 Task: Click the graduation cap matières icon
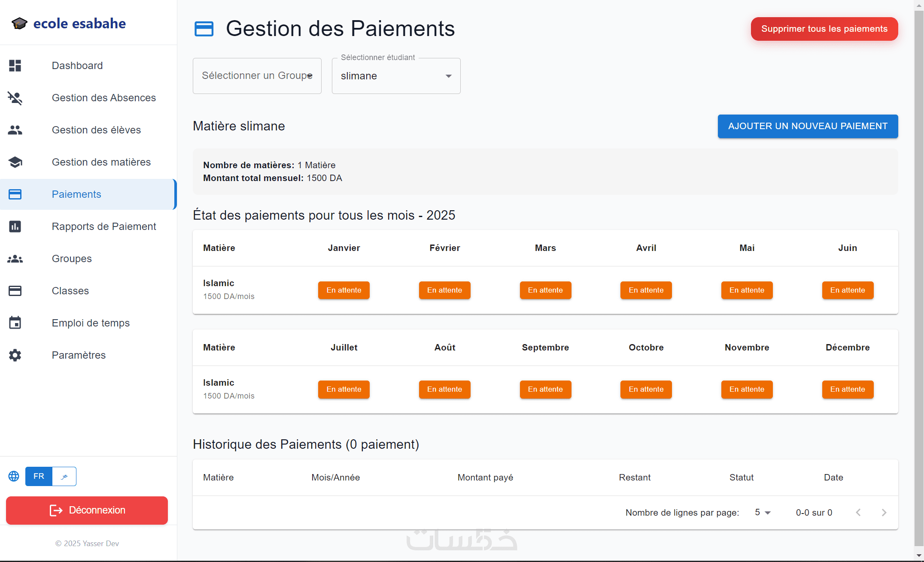coord(15,162)
